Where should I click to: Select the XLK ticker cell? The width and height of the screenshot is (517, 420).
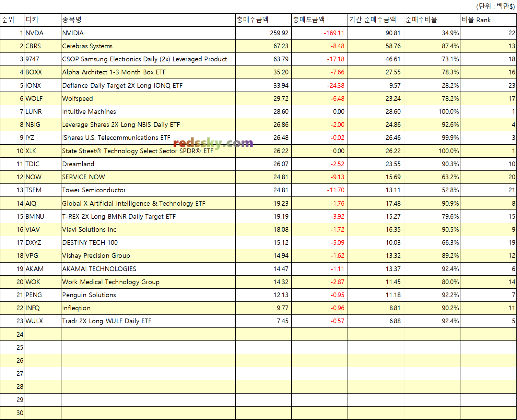(x=43, y=151)
